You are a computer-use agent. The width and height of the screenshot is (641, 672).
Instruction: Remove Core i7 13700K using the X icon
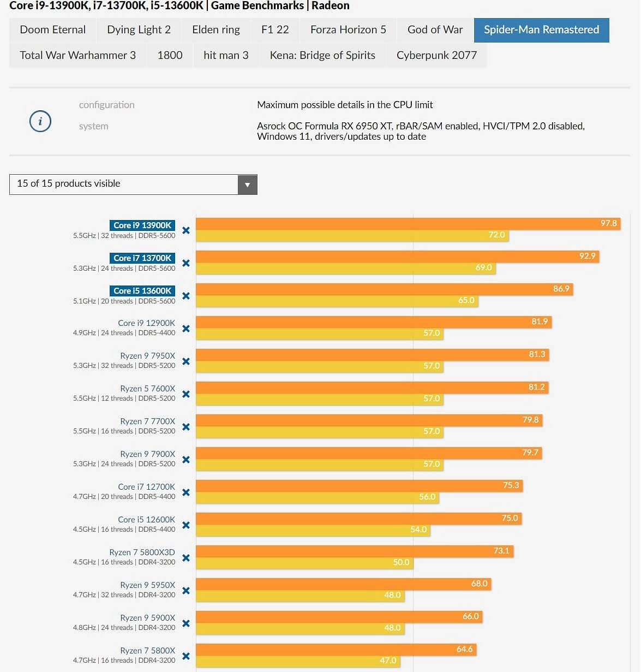[186, 263]
